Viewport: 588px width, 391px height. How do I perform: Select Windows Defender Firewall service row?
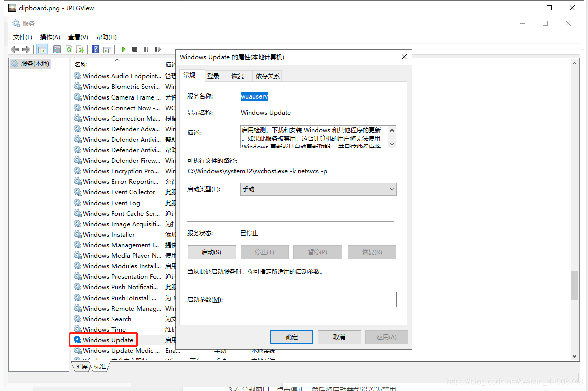tap(122, 160)
